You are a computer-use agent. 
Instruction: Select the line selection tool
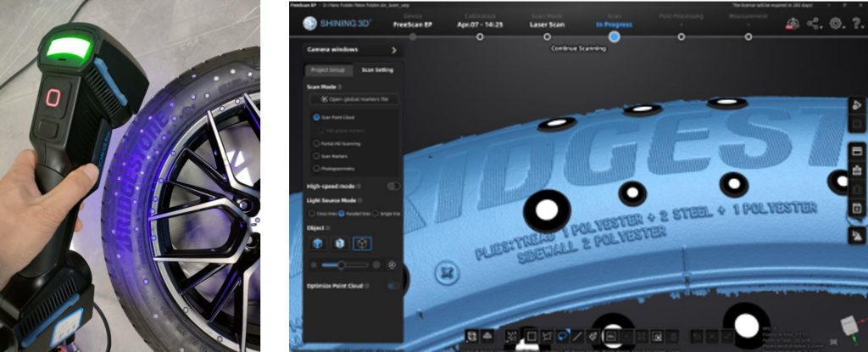576,337
